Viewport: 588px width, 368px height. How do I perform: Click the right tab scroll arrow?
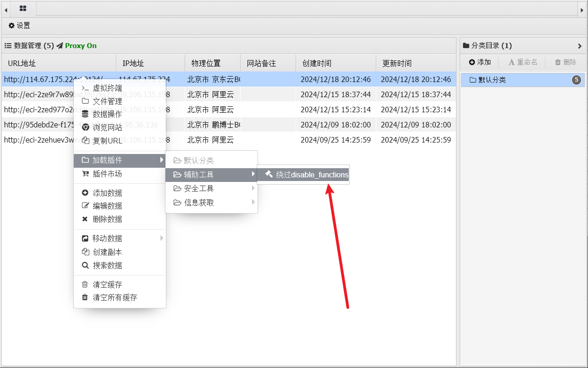click(x=582, y=9)
